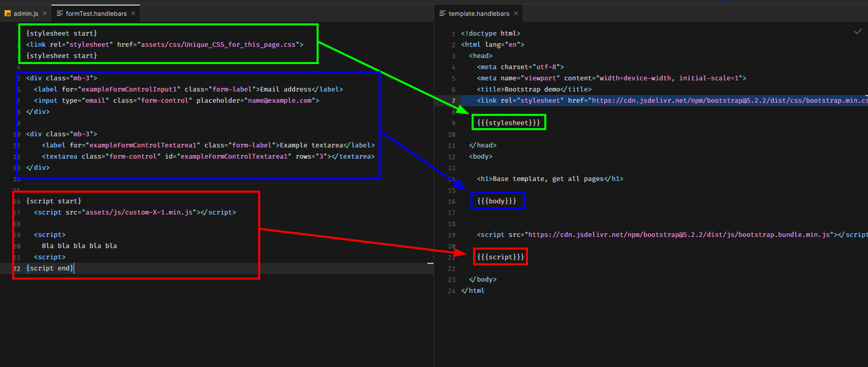Click the input type="email" line
The height and width of the screenshot is (367, 868).
pyautogui.click(x=176, y=101)
